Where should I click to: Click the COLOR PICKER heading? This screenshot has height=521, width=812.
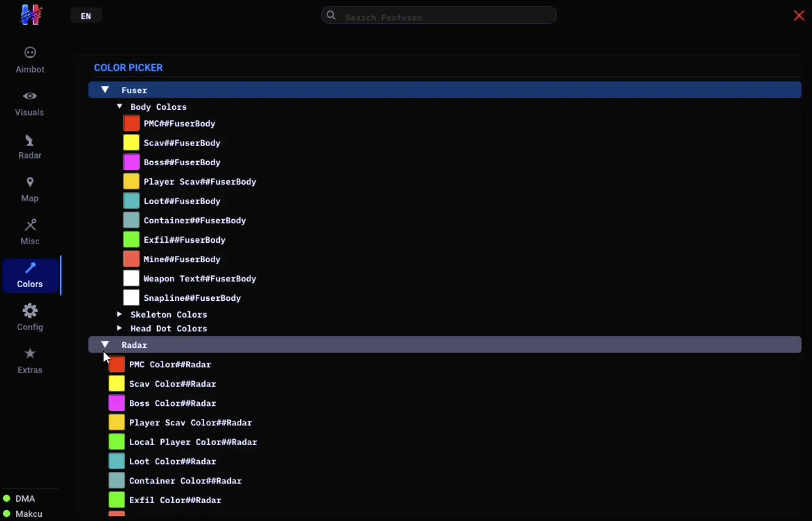coord(128,67)
